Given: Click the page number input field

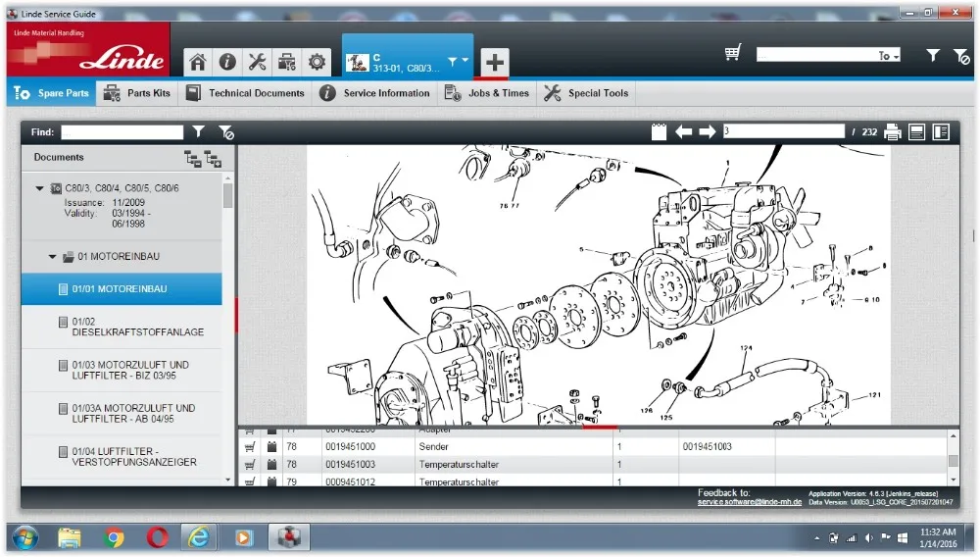Looking at the screenshot, I should 784,131.
